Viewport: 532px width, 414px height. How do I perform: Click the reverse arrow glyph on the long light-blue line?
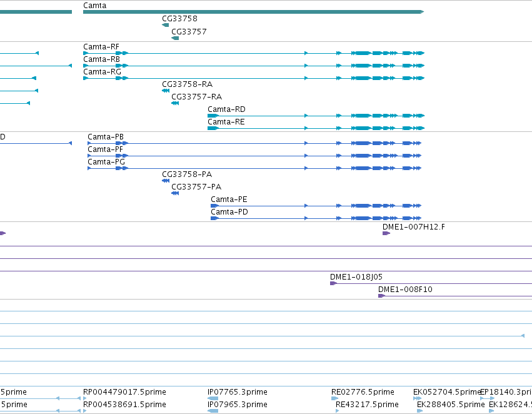(x=523, y=336)
